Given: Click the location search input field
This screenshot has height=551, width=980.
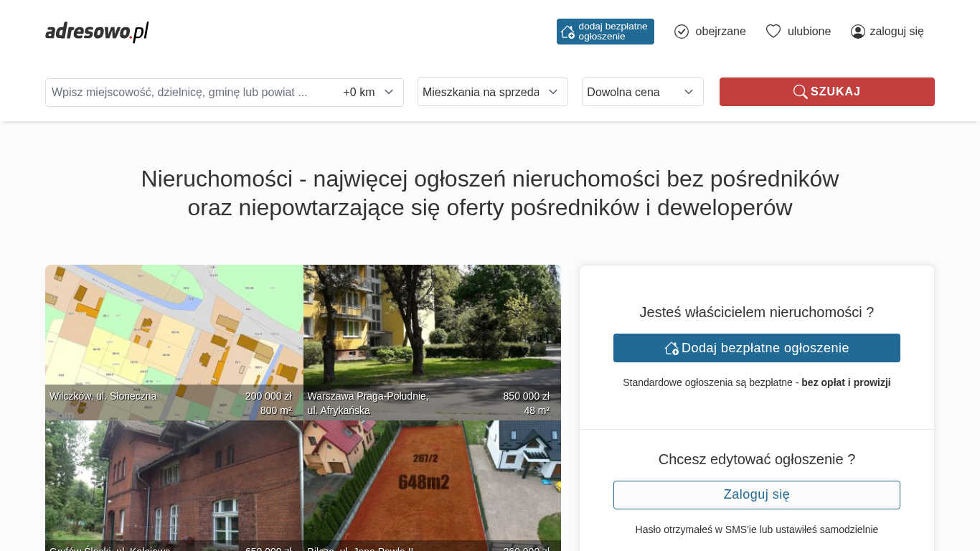Looking at the screenshot, I should (x=190, y=93).
